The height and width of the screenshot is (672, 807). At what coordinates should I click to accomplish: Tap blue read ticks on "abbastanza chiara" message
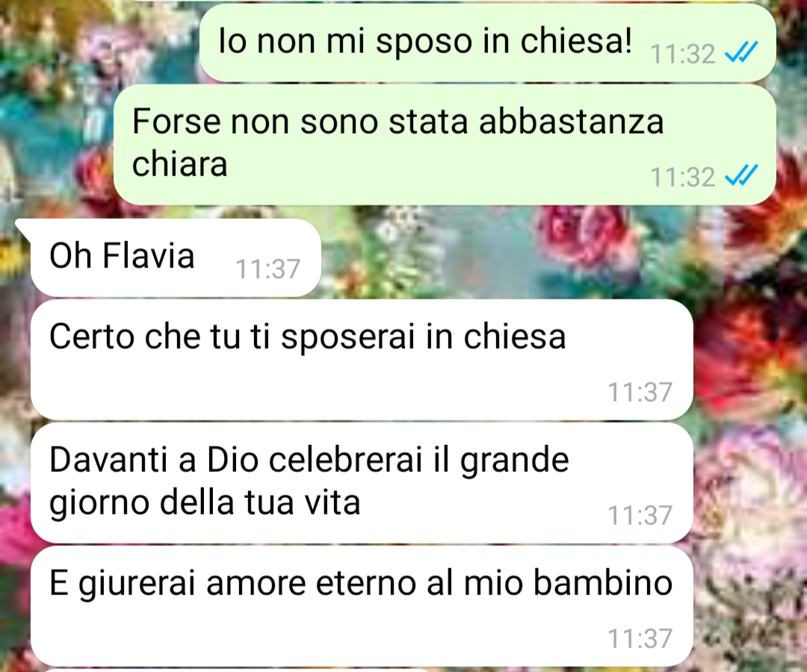pyautogui.click(x=741, y=175)
